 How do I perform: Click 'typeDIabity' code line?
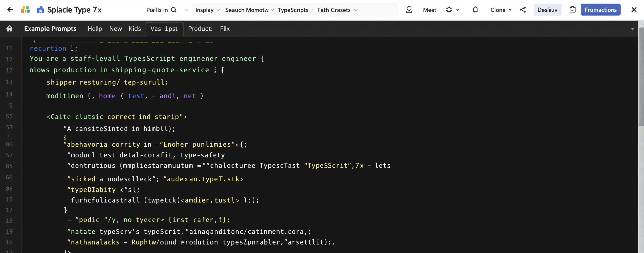click(x=104, y=190)
